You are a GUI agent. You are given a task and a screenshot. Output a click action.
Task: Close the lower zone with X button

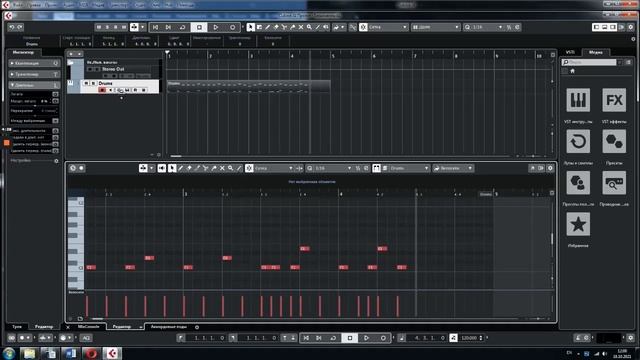[x=68, y=327]
